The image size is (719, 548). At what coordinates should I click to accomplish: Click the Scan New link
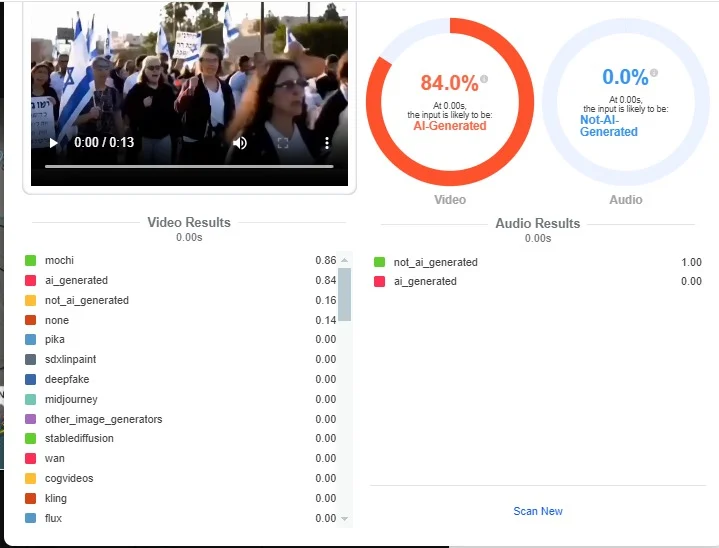coord(538,511)
